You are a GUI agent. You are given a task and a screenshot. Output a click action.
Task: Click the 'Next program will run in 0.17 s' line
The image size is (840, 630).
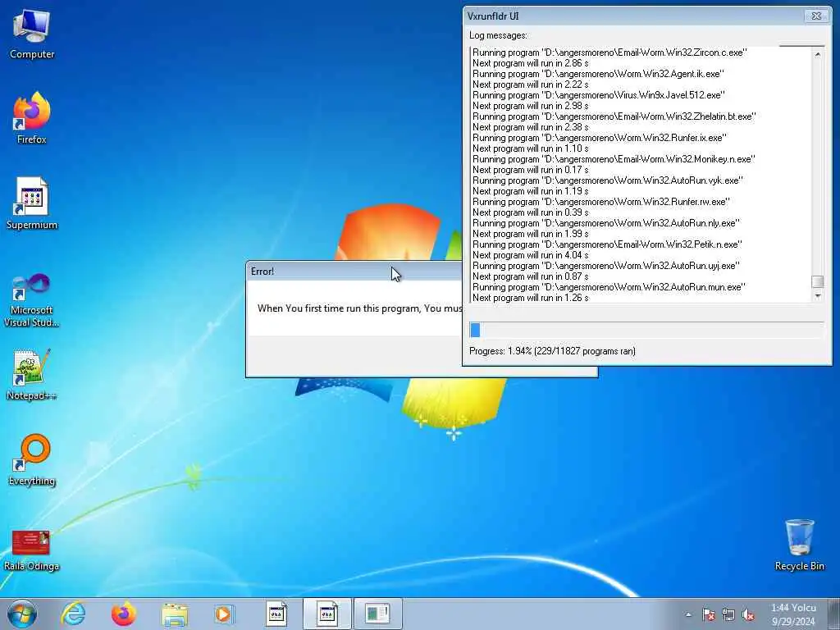531,170
